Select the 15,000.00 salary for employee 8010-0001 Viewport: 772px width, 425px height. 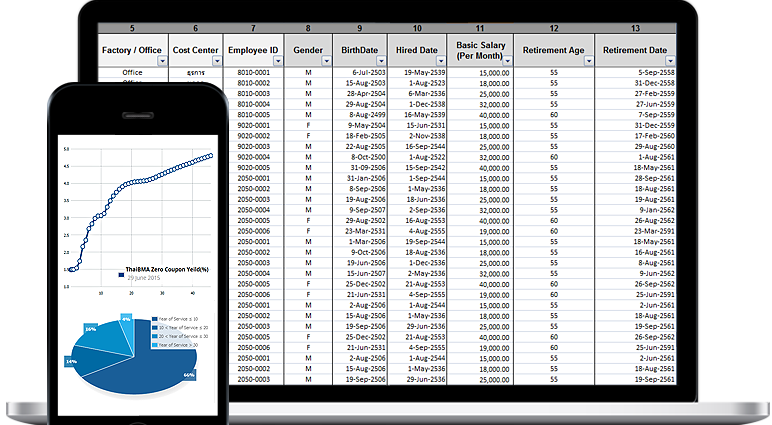(480, 73)
